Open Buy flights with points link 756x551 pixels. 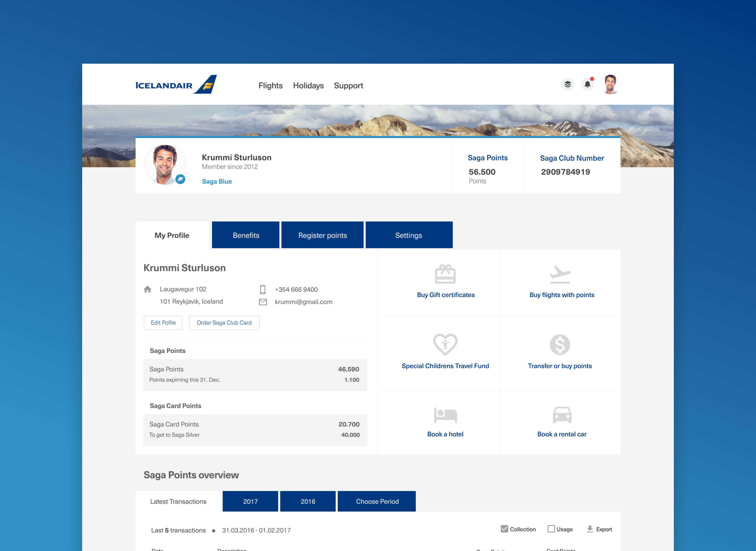pyautogui.click(x=562, y=295)
